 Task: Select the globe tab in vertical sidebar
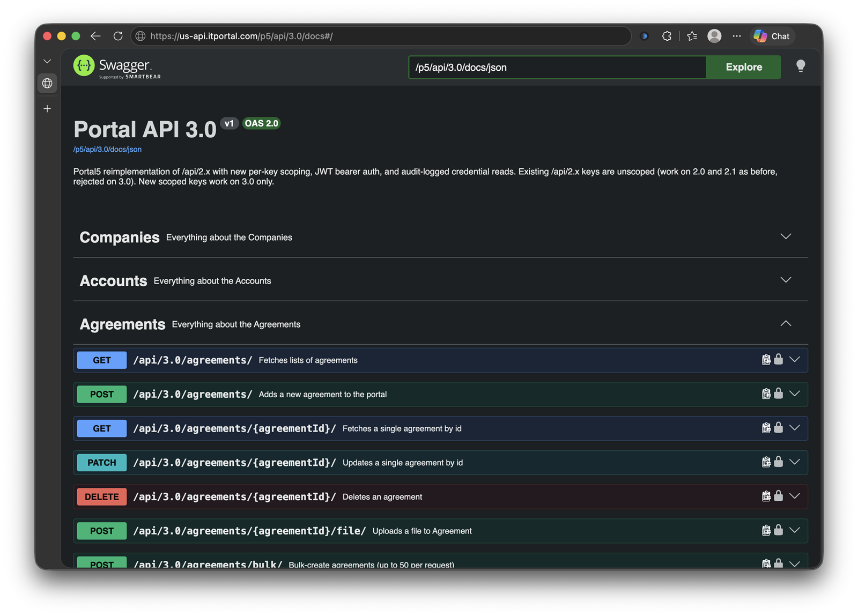[47, 83]
